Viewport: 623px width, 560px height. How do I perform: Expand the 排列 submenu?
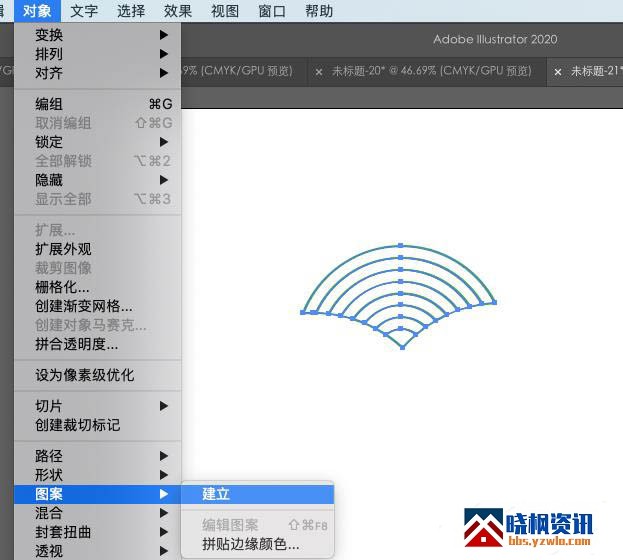click(x=49, y=54)
